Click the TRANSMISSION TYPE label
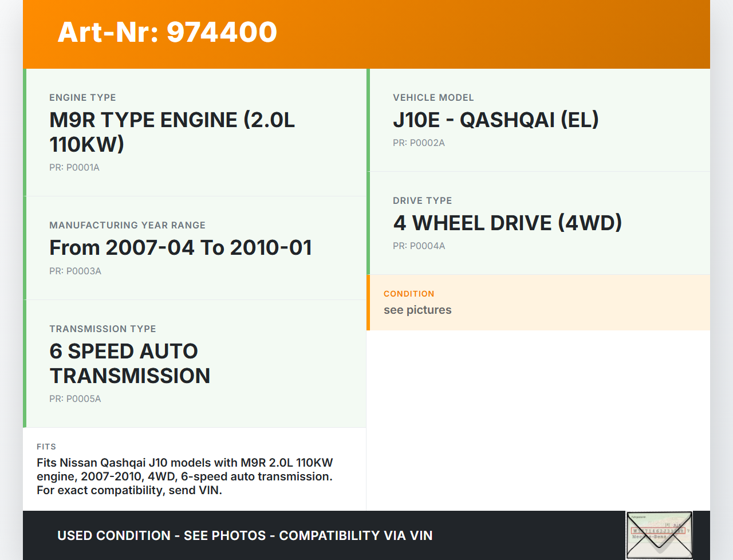 click(103, 329)
